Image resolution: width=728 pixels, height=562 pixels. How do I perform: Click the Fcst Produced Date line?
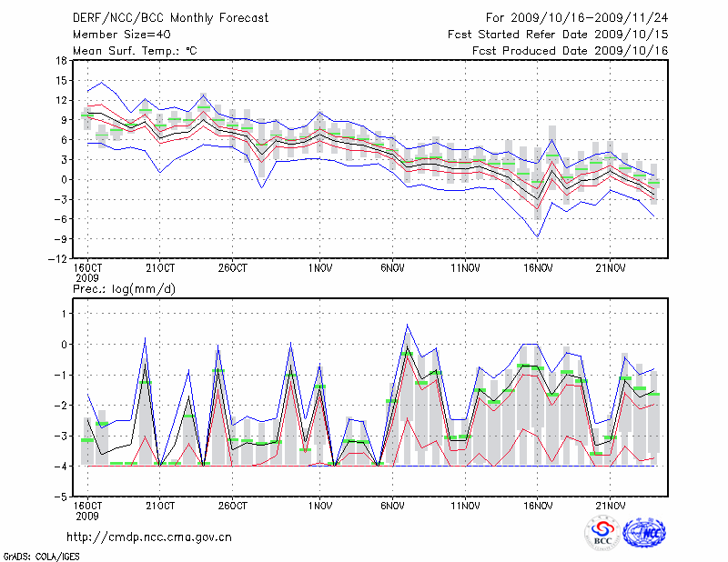pyautogui.click(x=571, y=50)
